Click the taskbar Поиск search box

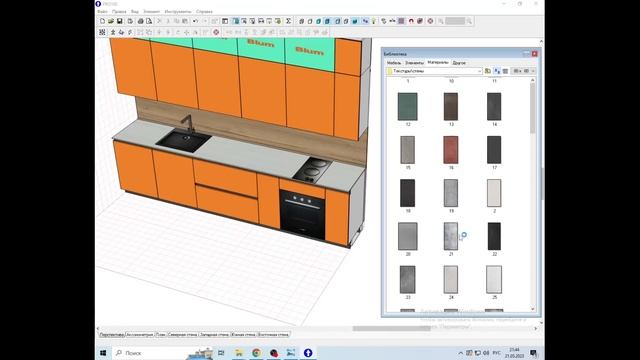(163, 353)
